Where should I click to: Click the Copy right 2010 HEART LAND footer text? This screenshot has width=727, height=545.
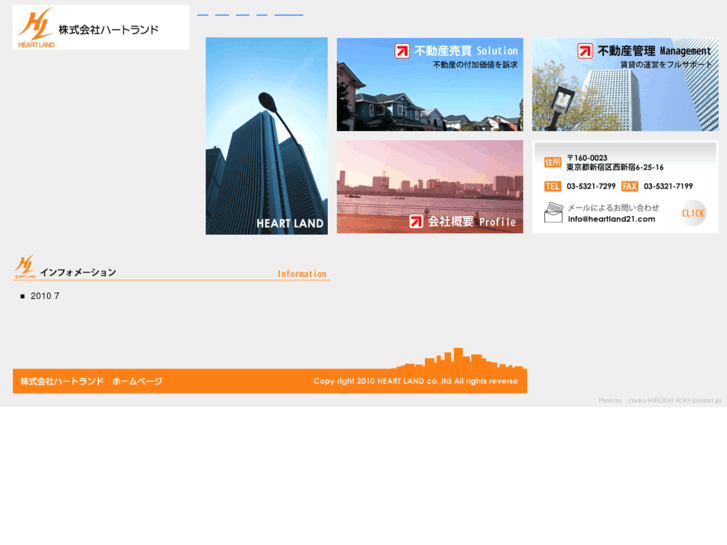415,381
